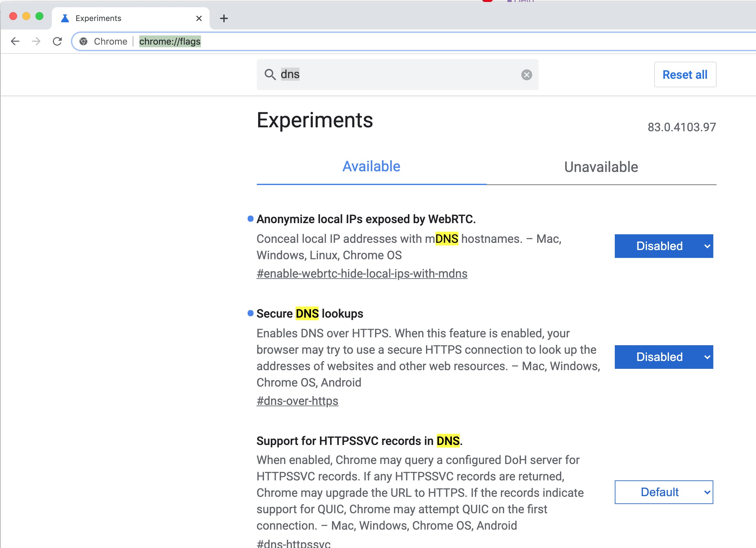The image size is (756, 548).
Task: Open the #dns-over-https link
Action: pyautogui.click(x=297, y=401)
